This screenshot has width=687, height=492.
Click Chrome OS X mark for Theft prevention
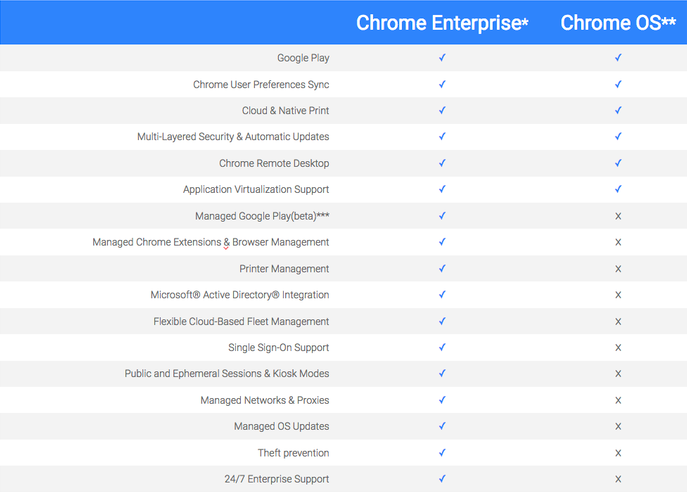point(618,453)
